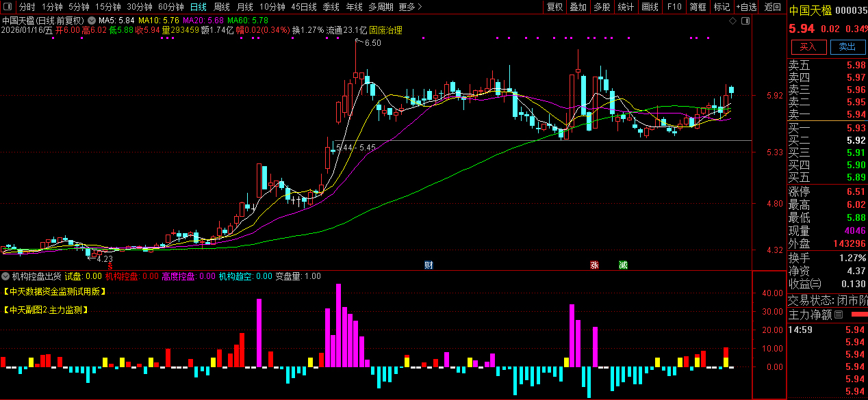Image resolution: width=868 pixels, height=400 pixels.
Task: Click the 4.23 low price annotation
Action: click(x=104, y=259)
